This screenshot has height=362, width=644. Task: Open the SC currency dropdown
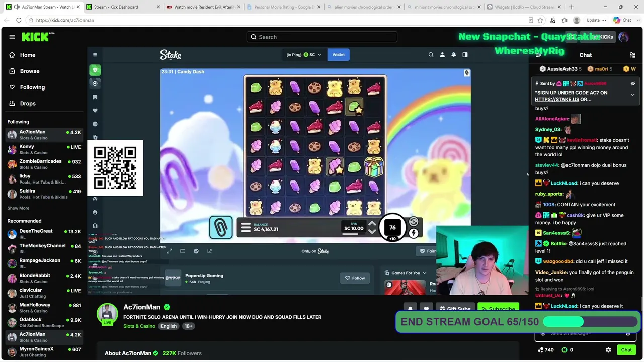click(304, 55)
